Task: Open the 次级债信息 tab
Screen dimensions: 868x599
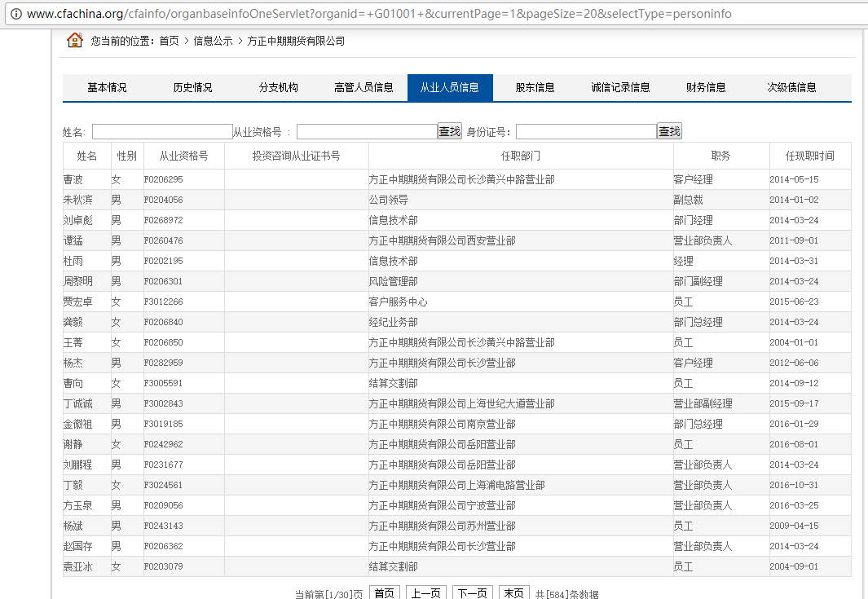Action: 791,87
